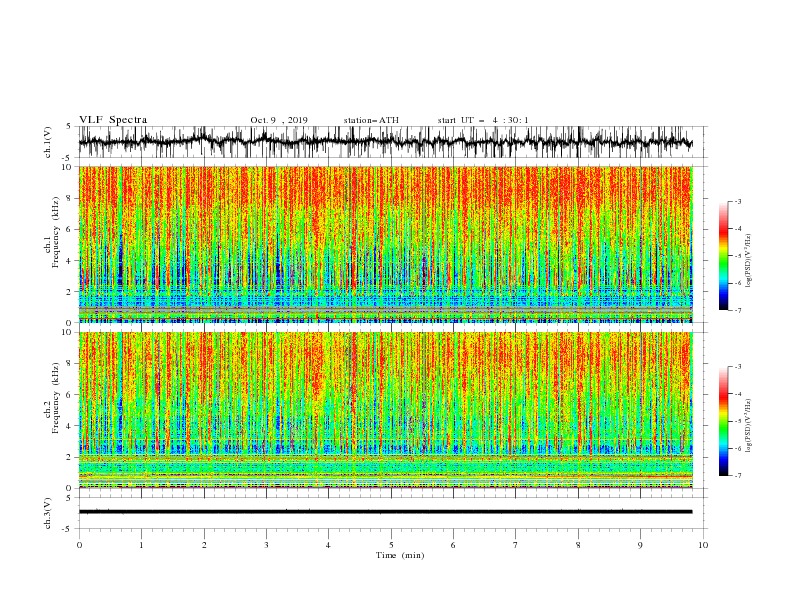Click the "8" tick on time axis
Image resolution: width=792 pixels, height=612 pixels.
[578, 545]
